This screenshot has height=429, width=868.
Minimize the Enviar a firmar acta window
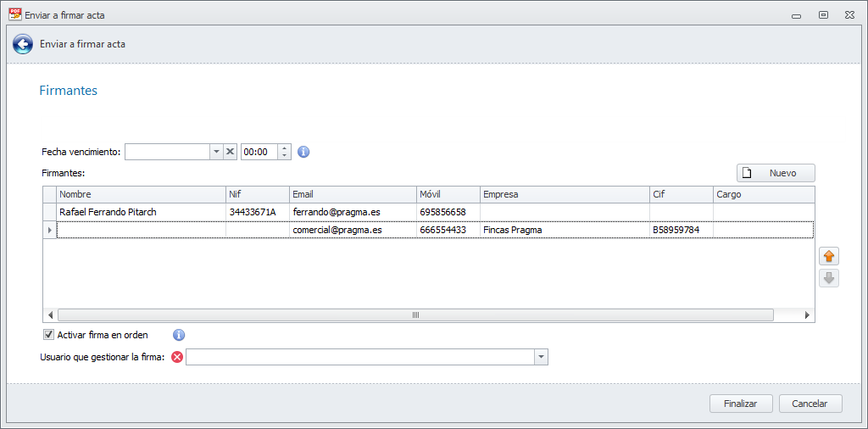[797, 15]
